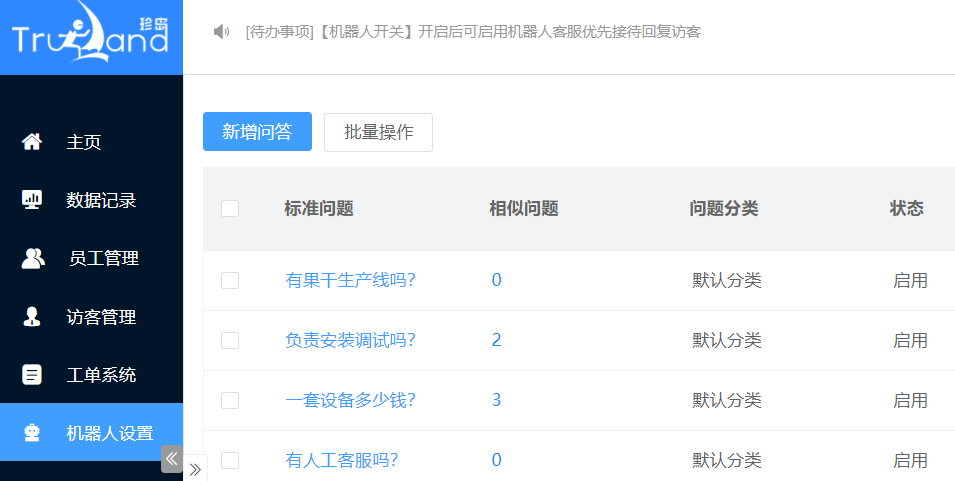Click the employee management people icon

(x=33, y=258)
